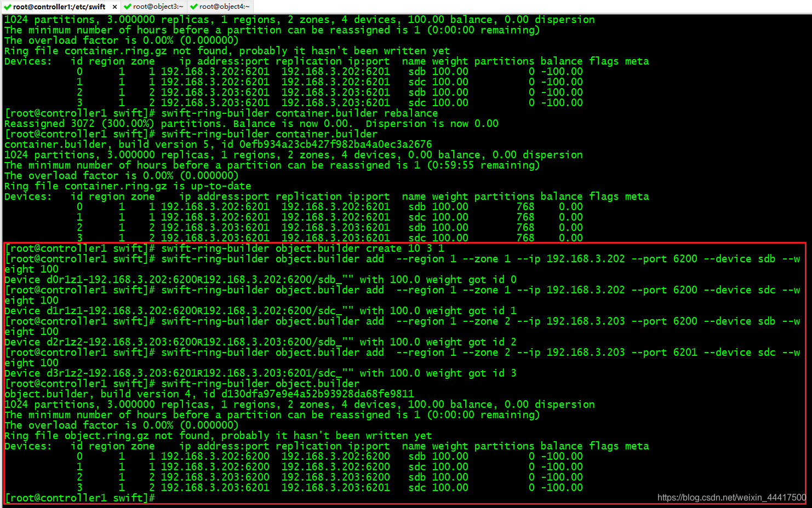The image size is (812, 508).
Task: Click green check icon on controller1 tab
Action: 8,7
